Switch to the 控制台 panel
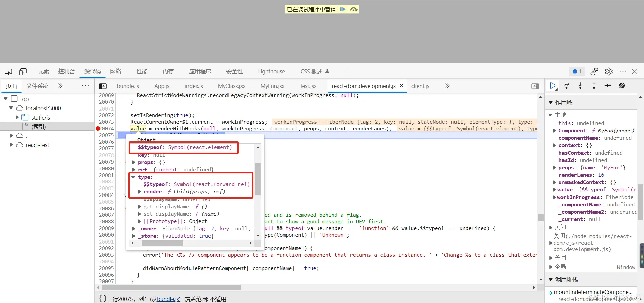 click(x=66, y=71)
